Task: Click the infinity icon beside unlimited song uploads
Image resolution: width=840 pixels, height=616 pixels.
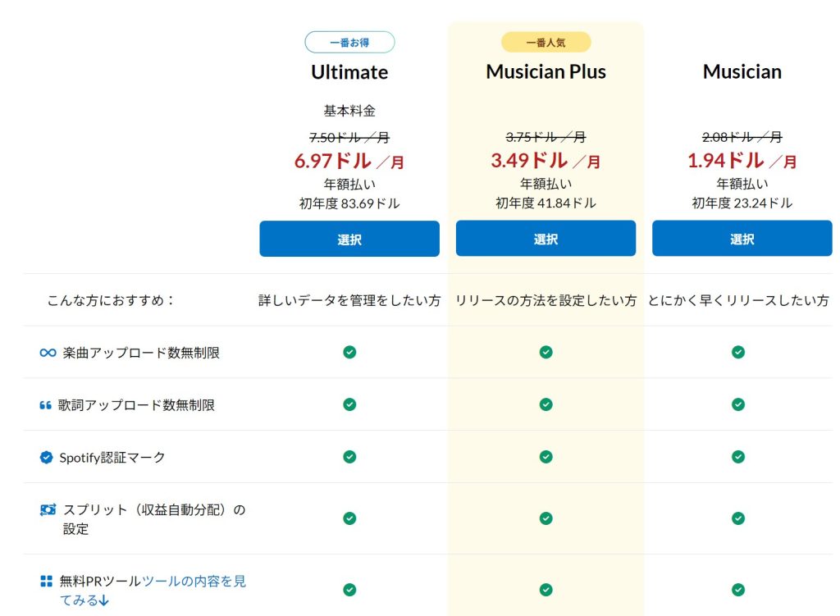Action: [x=48, y=353]
